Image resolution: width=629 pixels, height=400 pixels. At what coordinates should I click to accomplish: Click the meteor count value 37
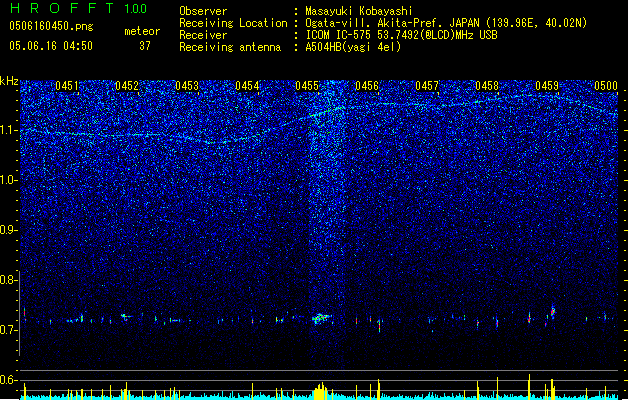coord(145,46)
